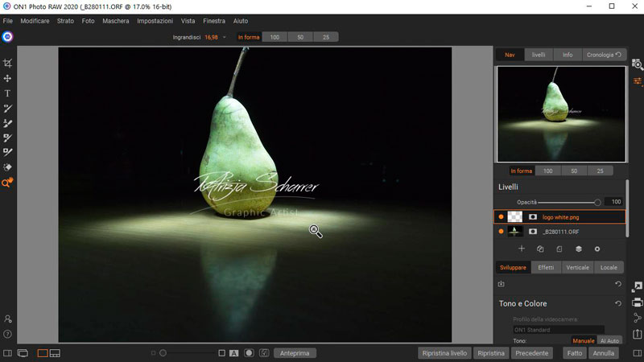The height and width of the screenshot is (362, 644).
Task: Select Manuale tone mode
Action: tap(583, 340)
